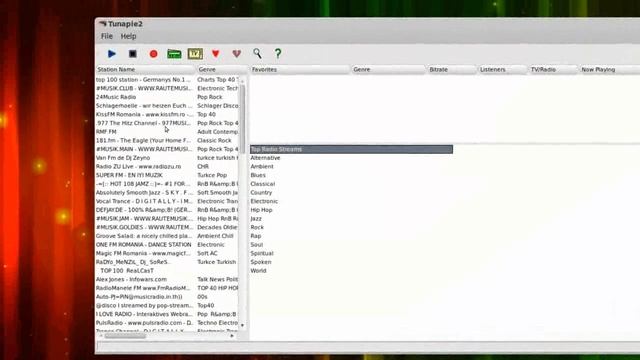
Task: Select the Blues genre
Action: tap(258, 175)
